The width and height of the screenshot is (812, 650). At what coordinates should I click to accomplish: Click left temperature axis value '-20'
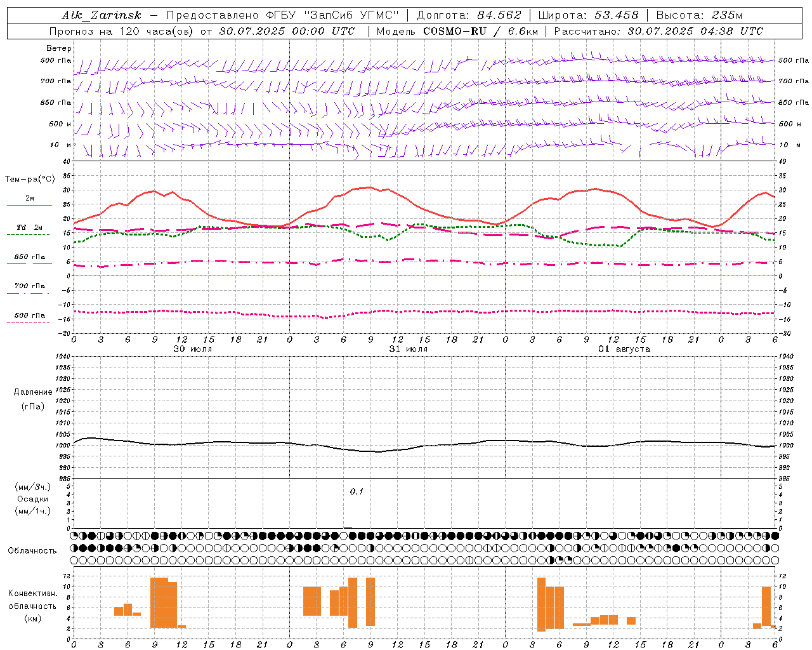tap(65, 333)
